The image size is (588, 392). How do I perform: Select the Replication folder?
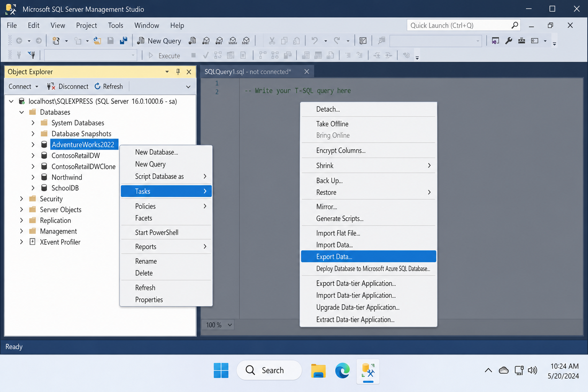(x=56, y=220)
